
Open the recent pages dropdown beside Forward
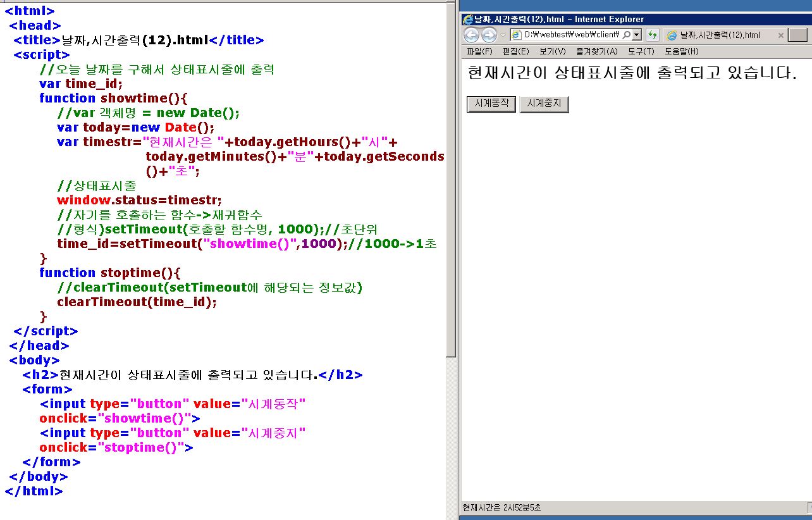[x=503, y=35]
